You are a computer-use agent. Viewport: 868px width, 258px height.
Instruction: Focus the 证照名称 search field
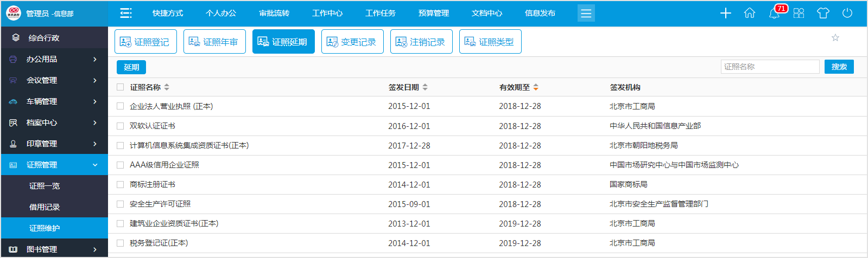(x=770, y=67)
